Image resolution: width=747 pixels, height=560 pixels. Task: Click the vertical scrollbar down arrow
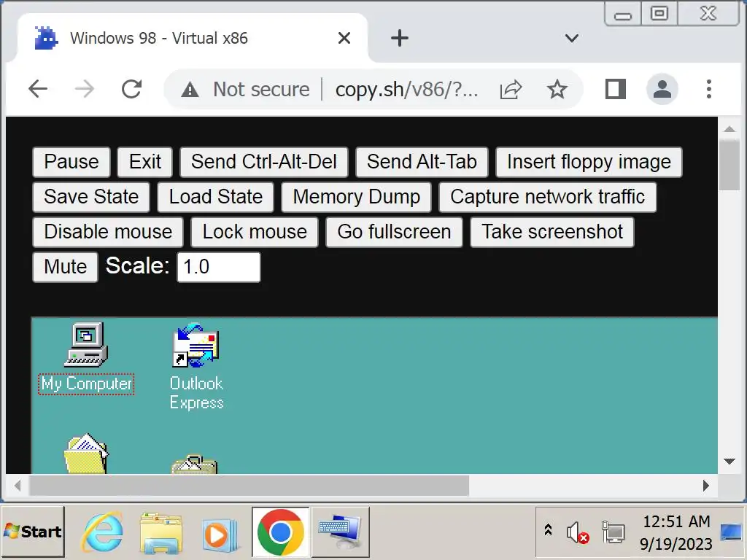pyautogui.click(x=729, y=461)
